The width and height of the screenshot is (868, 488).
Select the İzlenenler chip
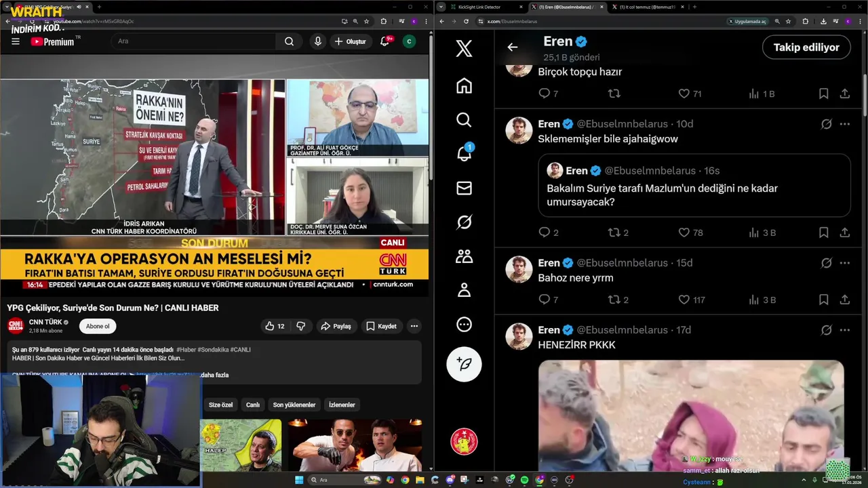pos(342,405)
